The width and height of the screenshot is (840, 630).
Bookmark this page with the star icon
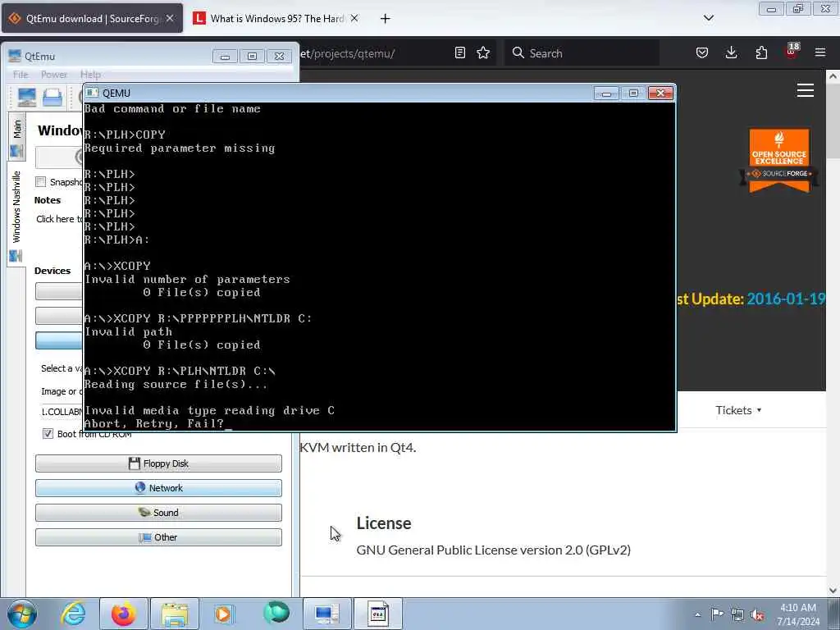point(483,52)
